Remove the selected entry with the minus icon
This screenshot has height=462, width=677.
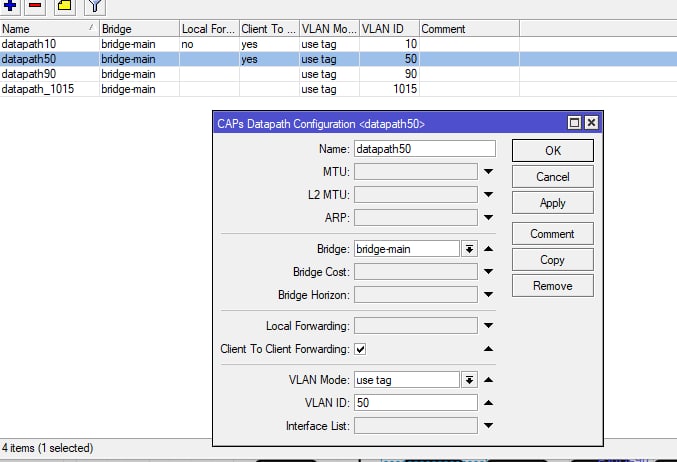[35, 6]
